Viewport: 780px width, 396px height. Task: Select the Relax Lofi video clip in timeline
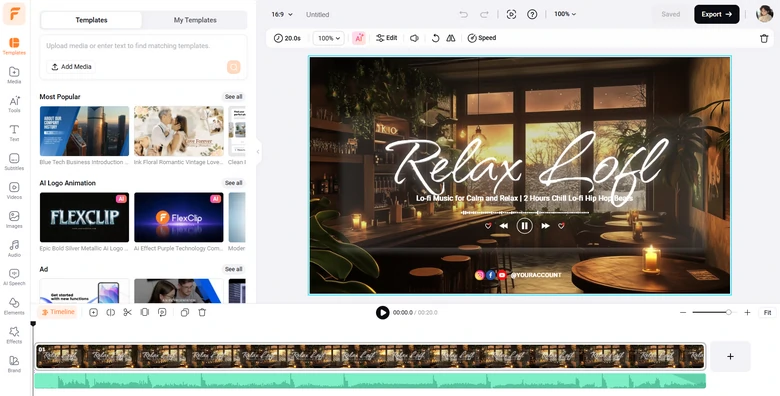[370, 356]
